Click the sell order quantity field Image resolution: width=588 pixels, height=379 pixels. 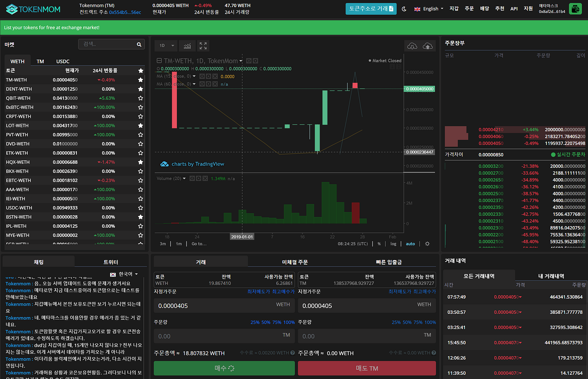pyautogui.click(x=367, y=336)
